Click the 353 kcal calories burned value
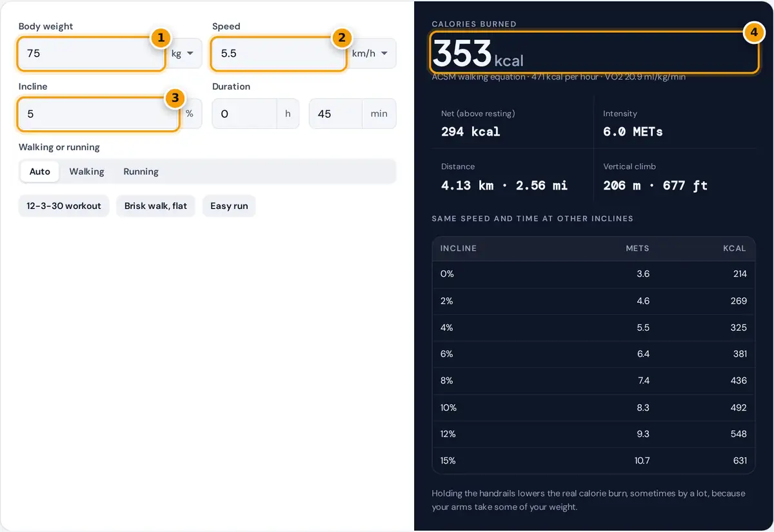The width and height of the screenshot is (774, 532). coord(478,53)
